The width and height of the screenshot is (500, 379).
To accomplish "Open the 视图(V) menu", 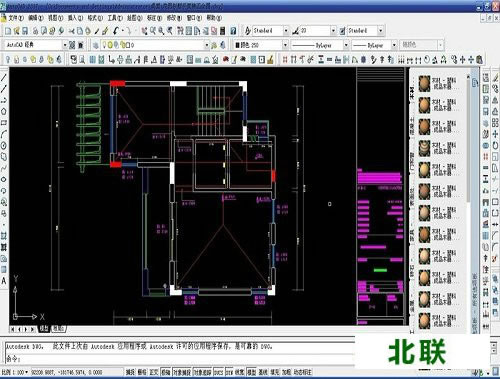I will pyautogui.click(x=55, y=18).
